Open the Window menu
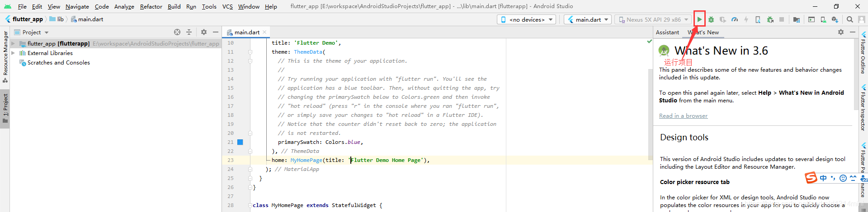This screenshot has height=212, width=868. click(249, 6)
